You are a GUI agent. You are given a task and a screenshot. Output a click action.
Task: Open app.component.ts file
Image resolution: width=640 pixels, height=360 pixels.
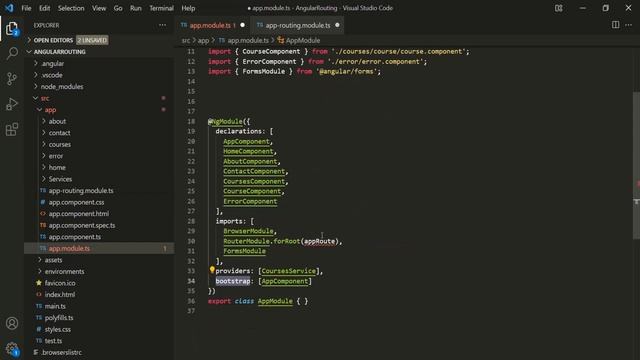[x=75, y=237]
